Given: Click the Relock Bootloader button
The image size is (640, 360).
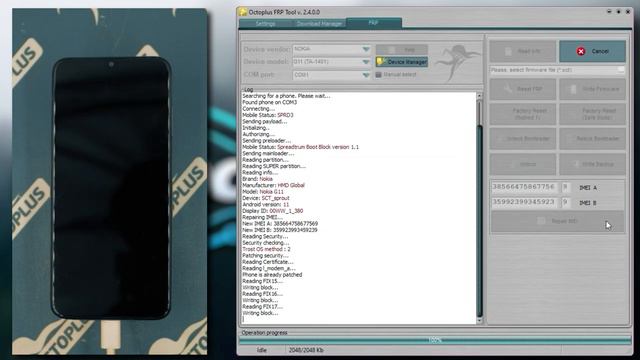Looking at the screenshot, I should click(592, 139).
